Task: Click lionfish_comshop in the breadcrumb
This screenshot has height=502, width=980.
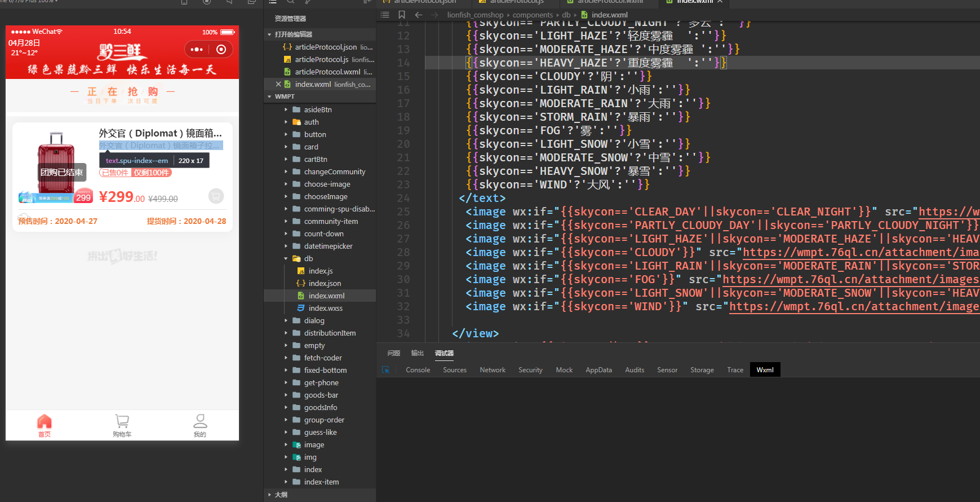Action: click(475, 15)
